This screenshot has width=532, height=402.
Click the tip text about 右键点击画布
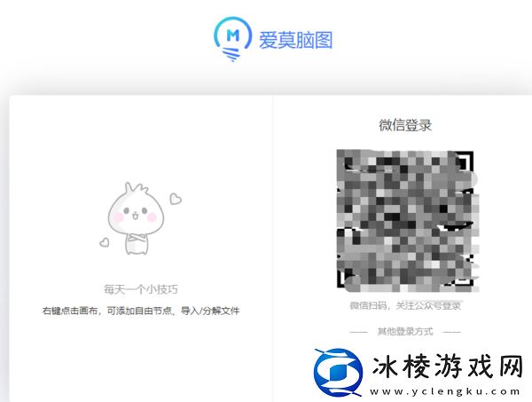click(x=141, y=311)
